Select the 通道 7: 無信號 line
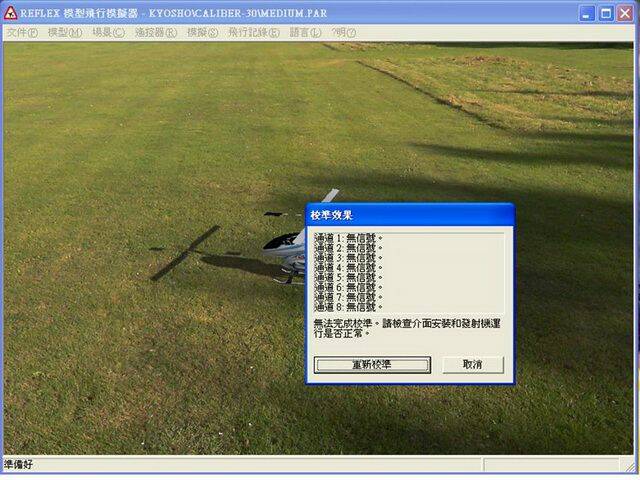Screen dimensions: 640x480 point(349,297)
